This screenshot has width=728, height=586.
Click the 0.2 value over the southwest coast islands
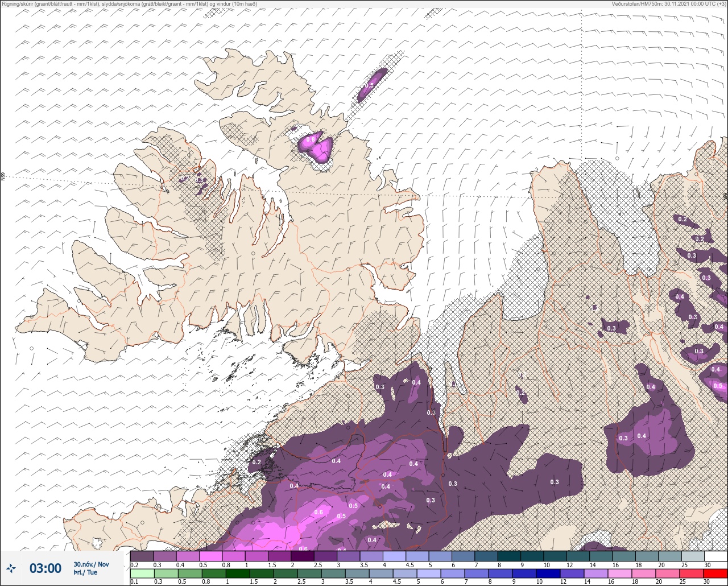tap(257, 463)
